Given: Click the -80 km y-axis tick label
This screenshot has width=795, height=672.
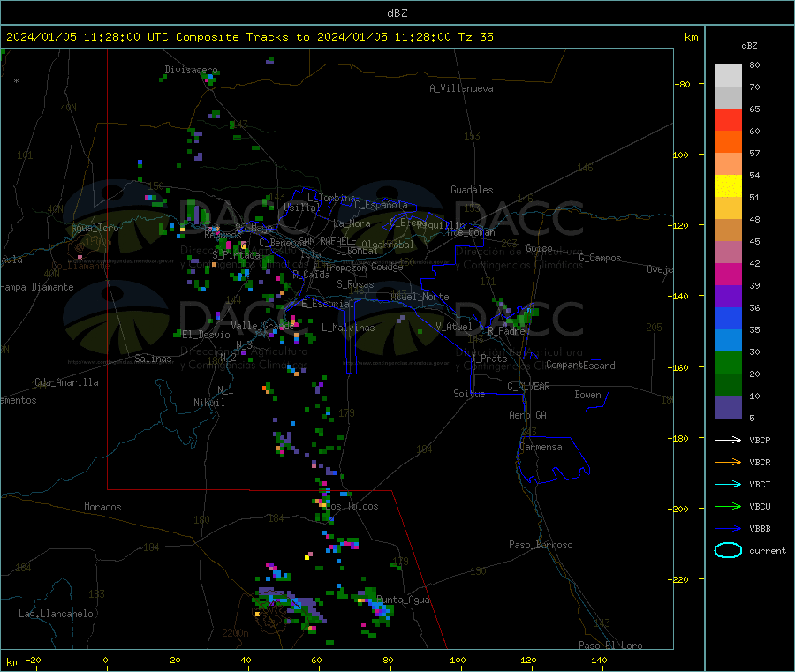Looking at the screenshot, I should [x=682, y=84].
